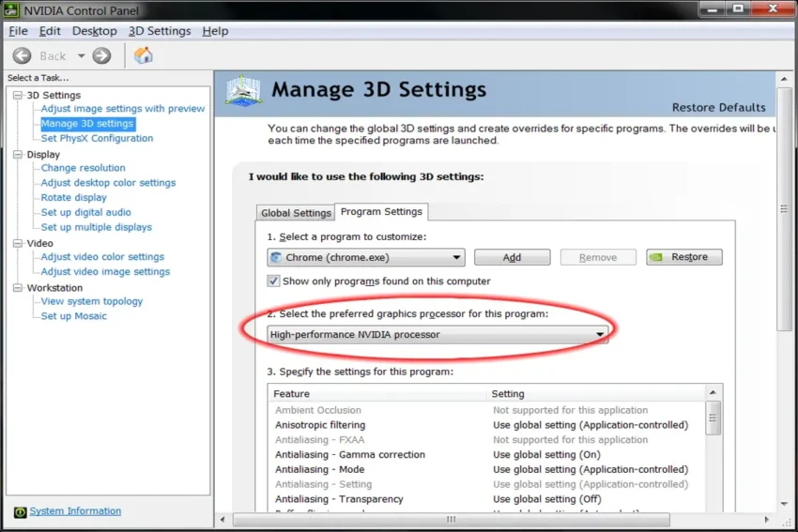Click the System Information icon
Viewport: 798px width, 532px height.
(x=20, y=511)
